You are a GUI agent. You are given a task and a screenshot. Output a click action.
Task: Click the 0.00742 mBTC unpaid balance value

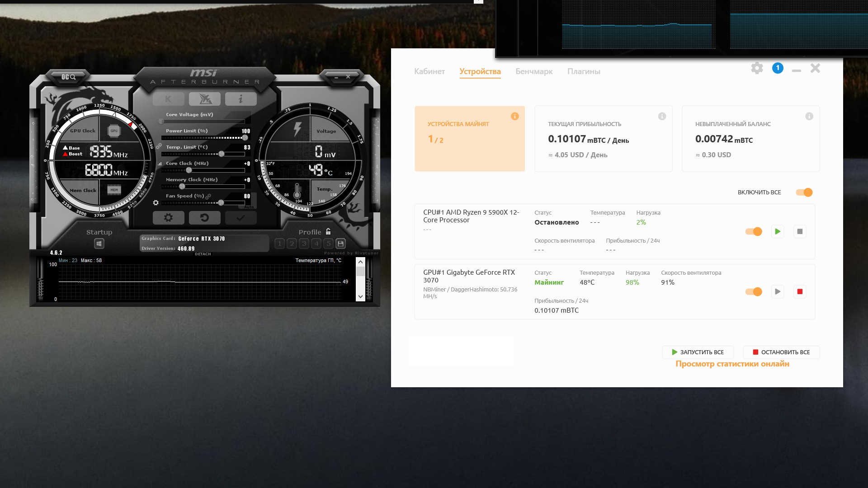(724, 139)
